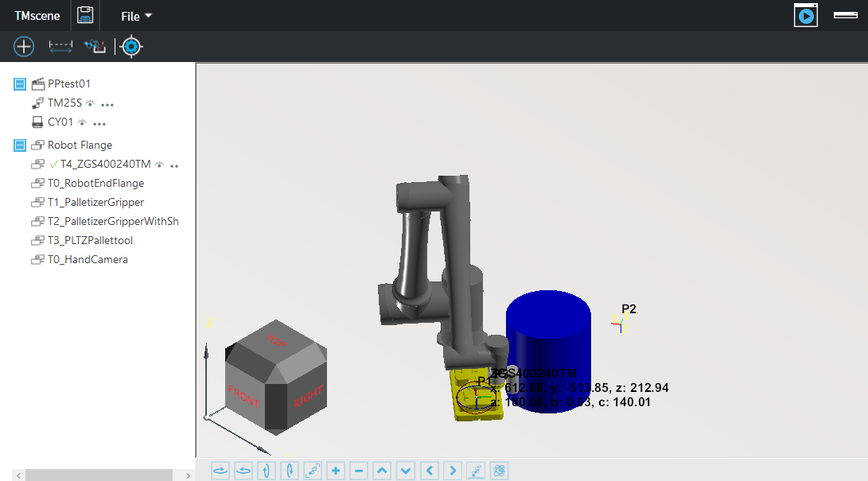Click the play simulation button top-right
The height and width of the screenshot is (481, 868).
(x=806, y=15)
